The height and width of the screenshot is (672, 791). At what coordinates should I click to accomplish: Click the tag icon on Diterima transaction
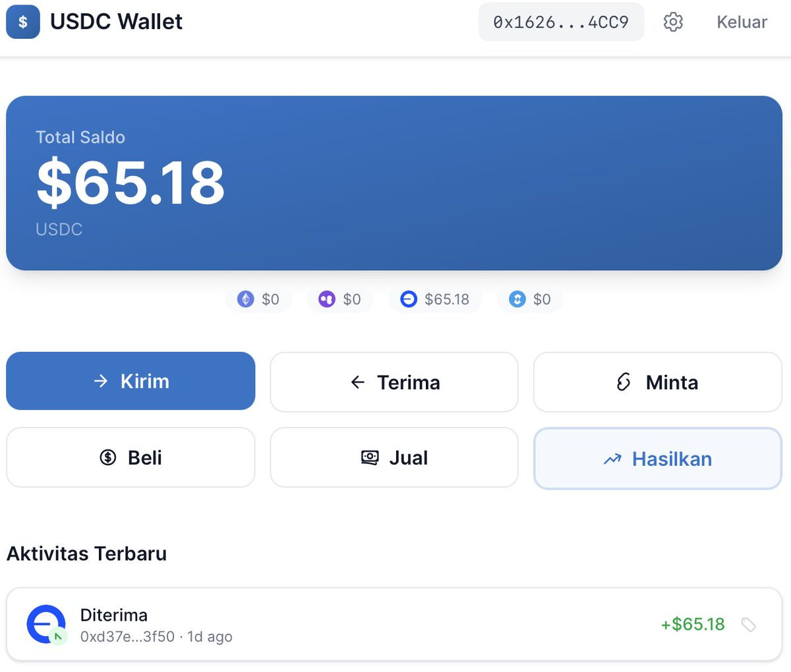tap(748, 625)
